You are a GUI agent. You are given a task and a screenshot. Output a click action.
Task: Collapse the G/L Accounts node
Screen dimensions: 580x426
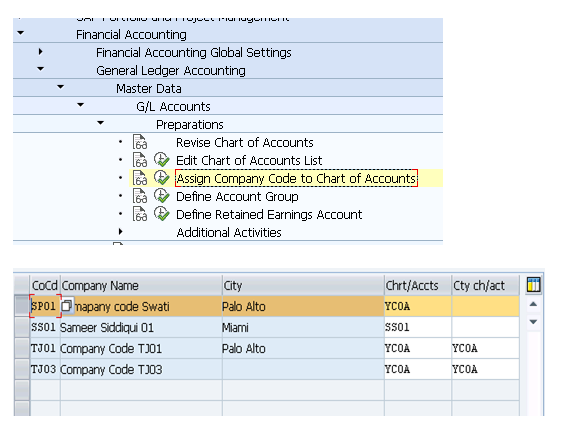coord(81,105)
